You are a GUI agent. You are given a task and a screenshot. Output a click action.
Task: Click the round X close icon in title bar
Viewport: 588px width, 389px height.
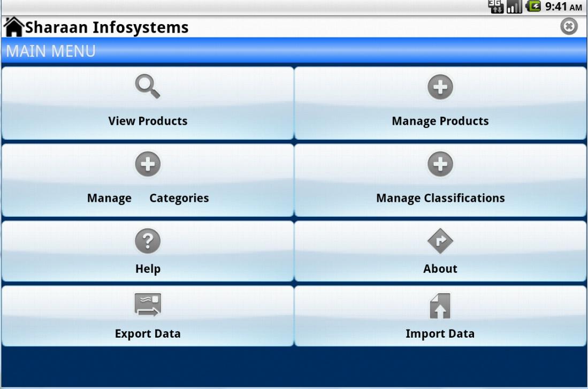(x=569, y=27)
